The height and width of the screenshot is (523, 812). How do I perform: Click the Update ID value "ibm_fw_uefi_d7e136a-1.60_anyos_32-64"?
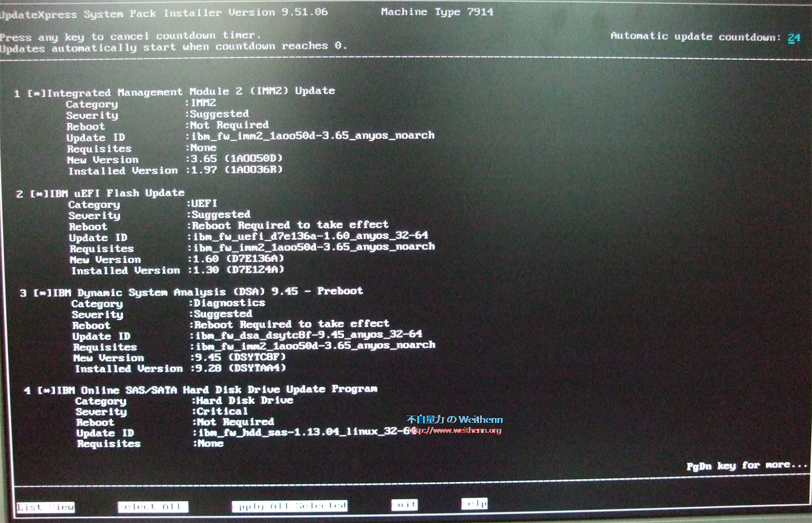311,236
